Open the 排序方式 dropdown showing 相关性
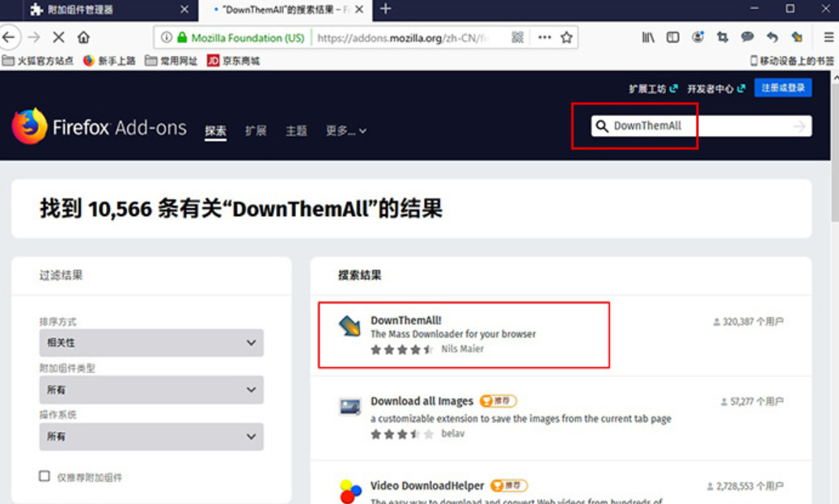This screenshot has height=504, width=839. [151, 342]
